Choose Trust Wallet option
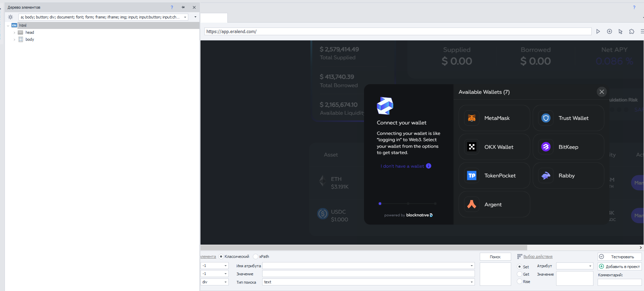The width and height of the screenshot is (644, 291). click(569, 118)
